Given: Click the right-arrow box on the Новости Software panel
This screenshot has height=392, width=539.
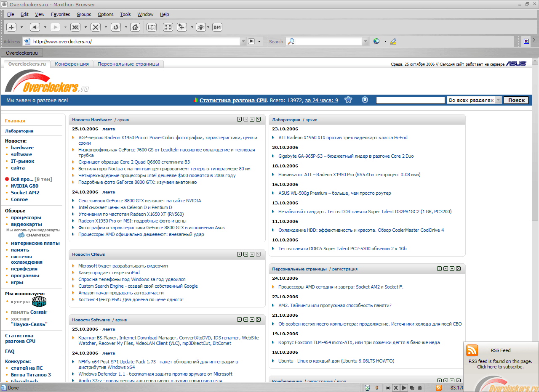Looking at the screenshot, I should coord(239,320).
